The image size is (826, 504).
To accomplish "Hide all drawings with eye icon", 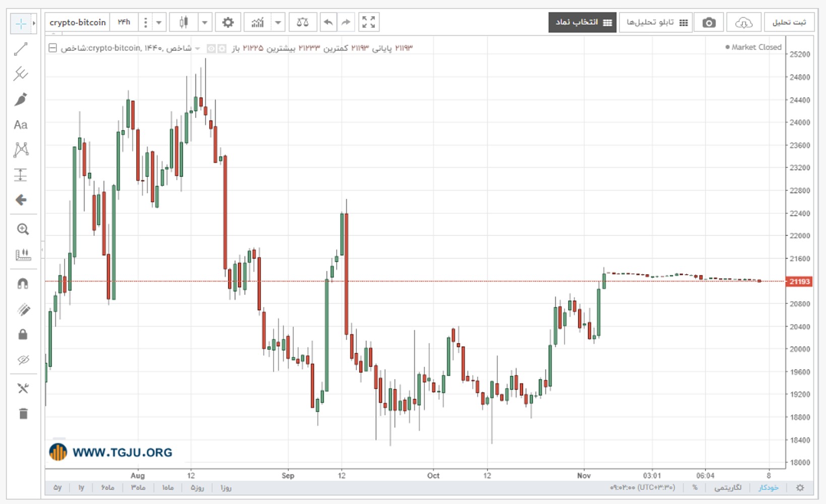I will [x=23, y=360].
